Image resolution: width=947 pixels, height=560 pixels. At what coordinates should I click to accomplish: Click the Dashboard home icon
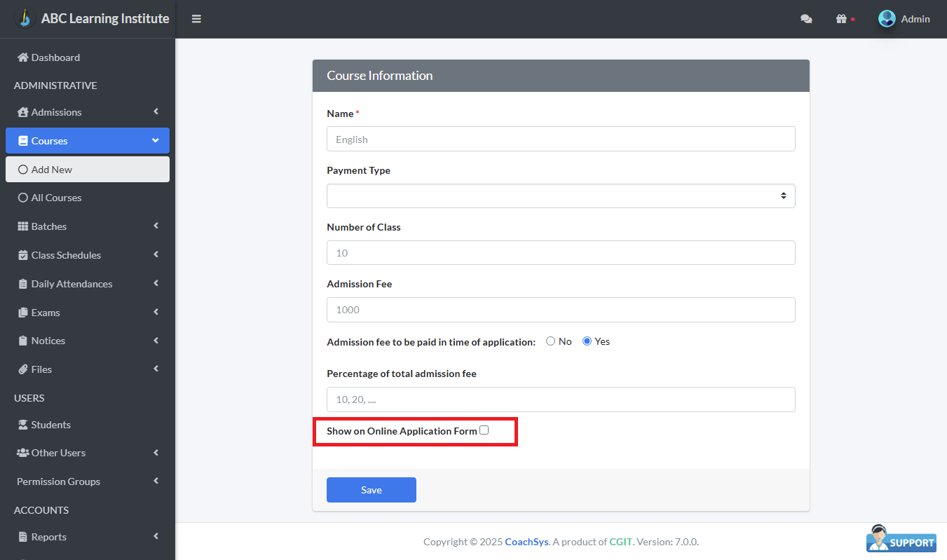[x=22, y=57]
